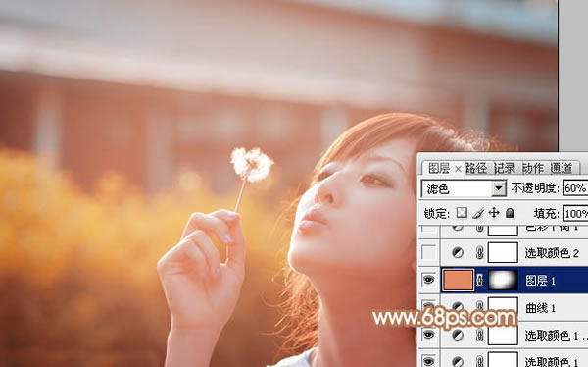Click the lock transparent pixels icon
The height and width of the screenshot is (367, 588).
tap(462, 213)
